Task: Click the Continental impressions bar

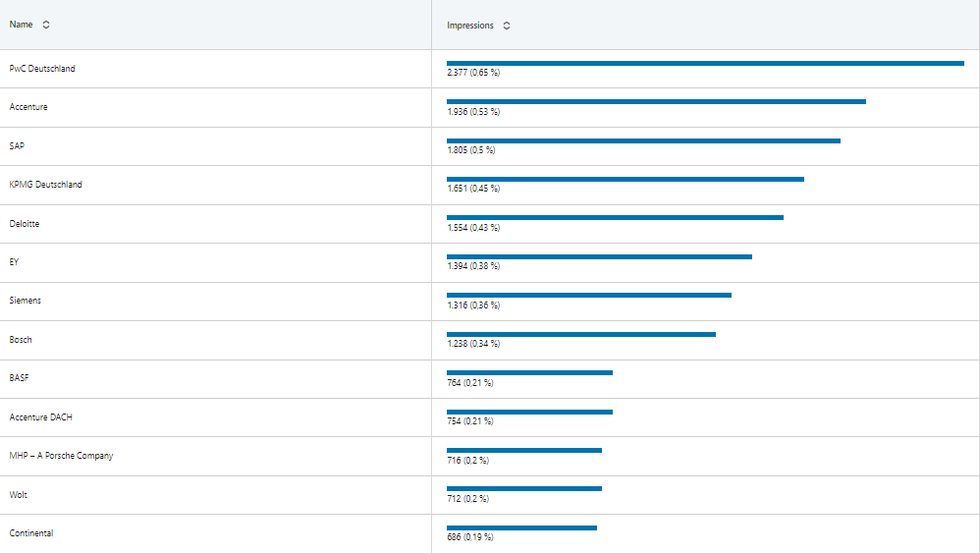Action: click(521, 527)
